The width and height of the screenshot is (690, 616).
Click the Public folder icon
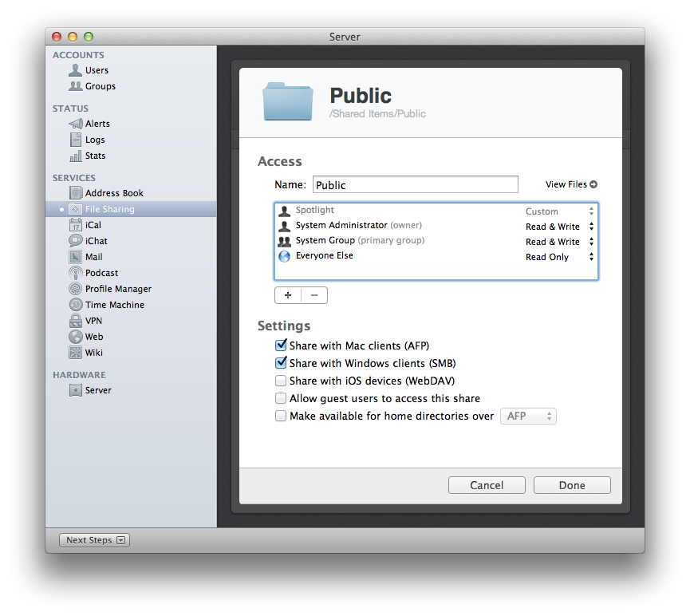(x=288, y=101)
